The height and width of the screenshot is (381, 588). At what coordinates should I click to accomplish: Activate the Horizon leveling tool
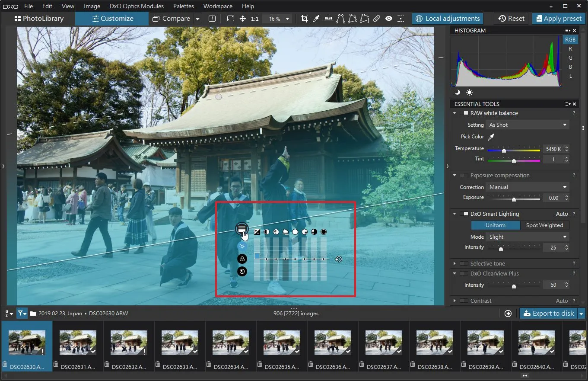pos(328,19)
